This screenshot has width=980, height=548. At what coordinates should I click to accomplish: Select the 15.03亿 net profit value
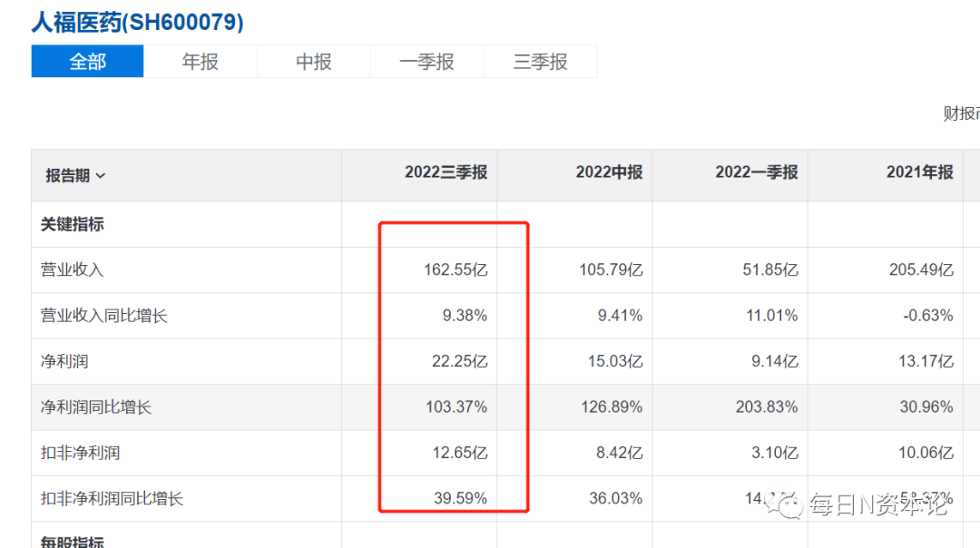(615, 361)
